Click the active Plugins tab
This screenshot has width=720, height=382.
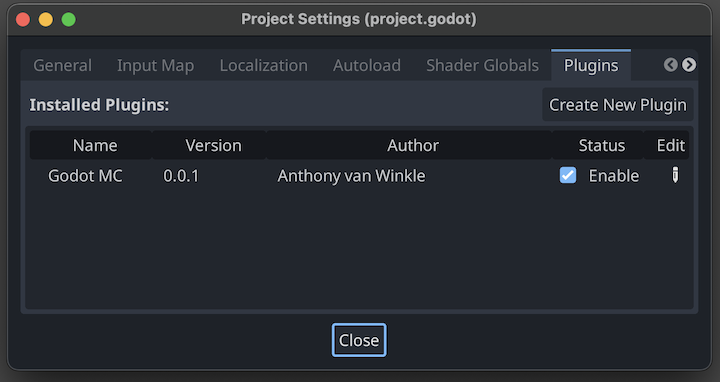pos(591,65)
